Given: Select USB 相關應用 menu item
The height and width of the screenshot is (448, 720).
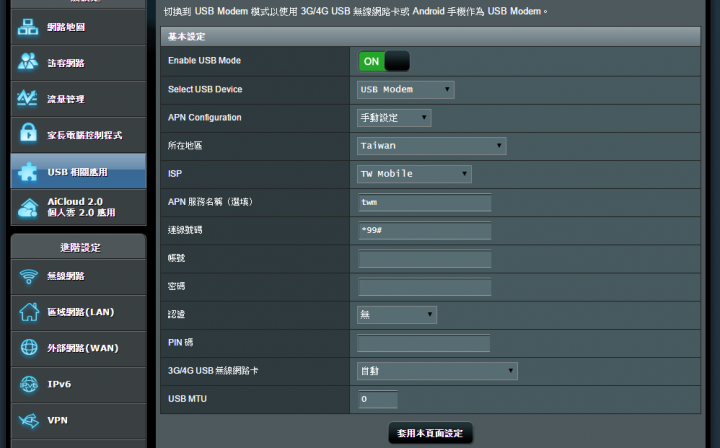Looking at the screenshot, I should coord(79,172).
